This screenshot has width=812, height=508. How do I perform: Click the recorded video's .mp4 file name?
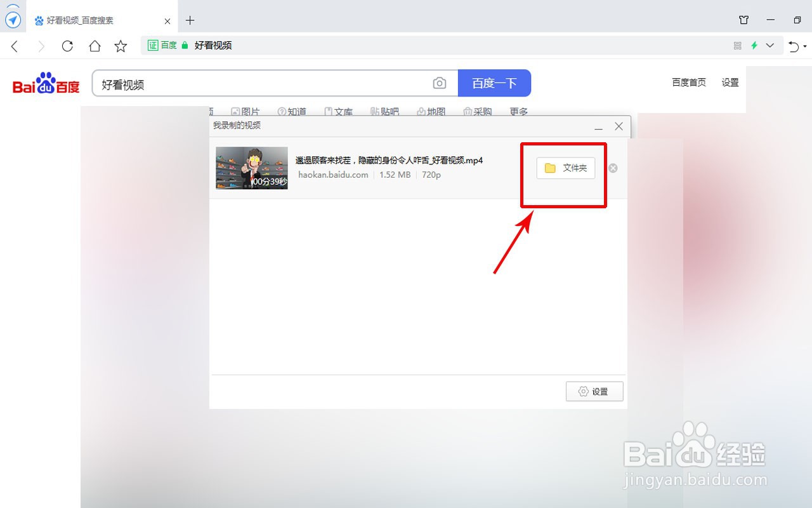coord(390,161)
